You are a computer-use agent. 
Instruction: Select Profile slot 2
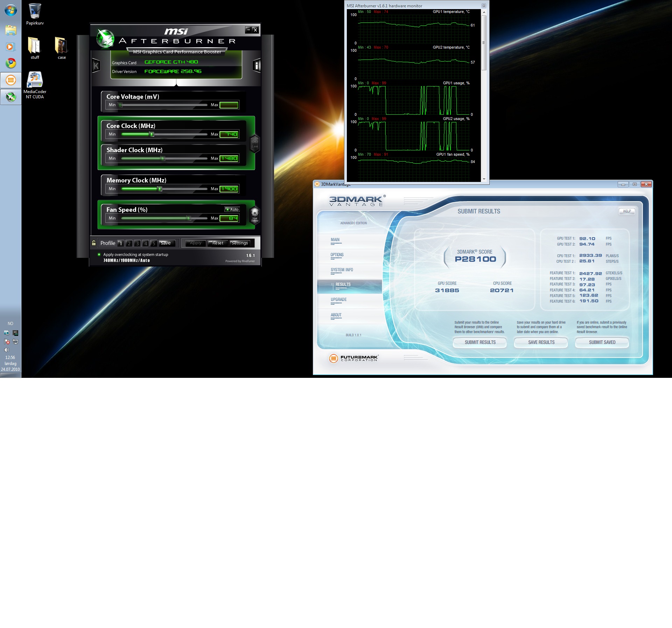point(129,243)
